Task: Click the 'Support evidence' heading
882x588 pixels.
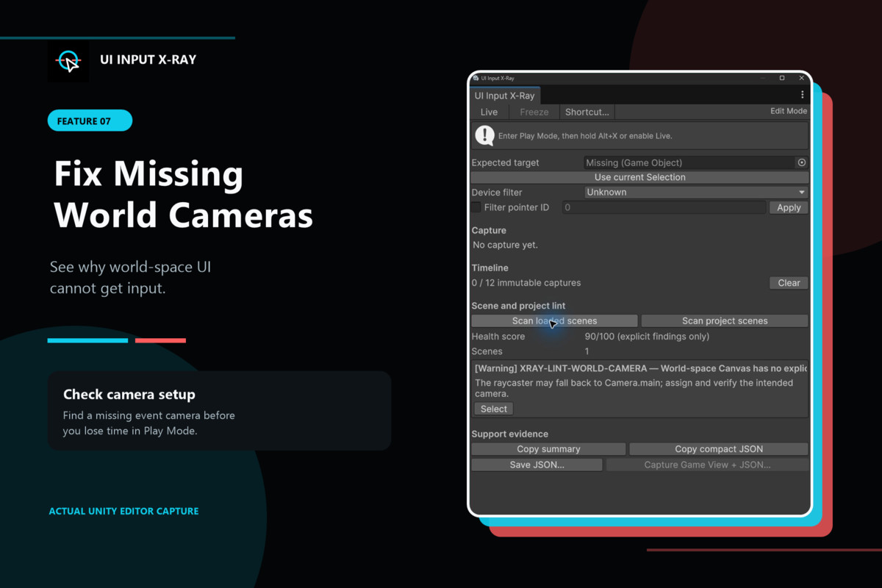Action: click(x=509, y=434)
